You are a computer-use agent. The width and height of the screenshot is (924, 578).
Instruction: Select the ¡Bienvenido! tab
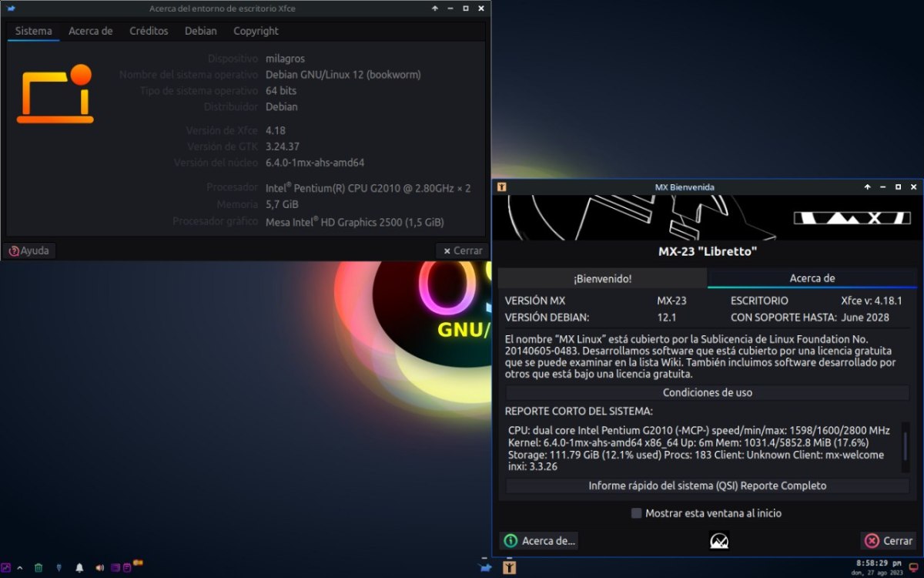pos(602,278)
